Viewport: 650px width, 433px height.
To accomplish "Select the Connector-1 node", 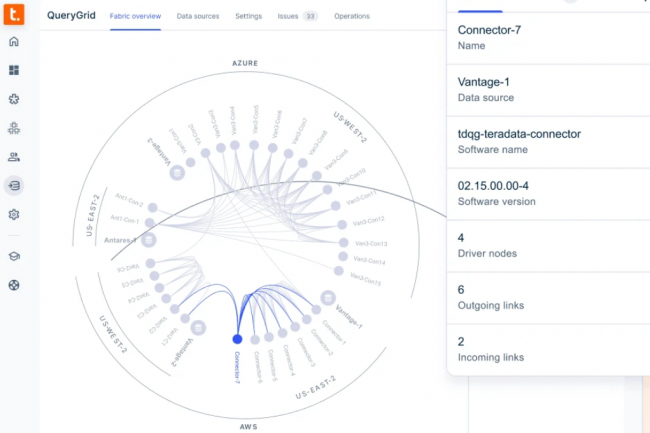I will click(x=316, y=310).
